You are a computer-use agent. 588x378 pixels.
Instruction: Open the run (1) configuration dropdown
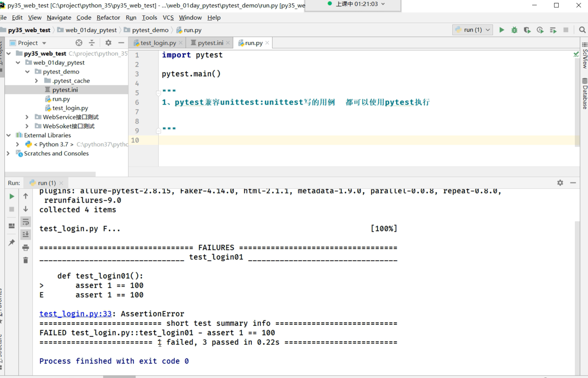[472, 30]
